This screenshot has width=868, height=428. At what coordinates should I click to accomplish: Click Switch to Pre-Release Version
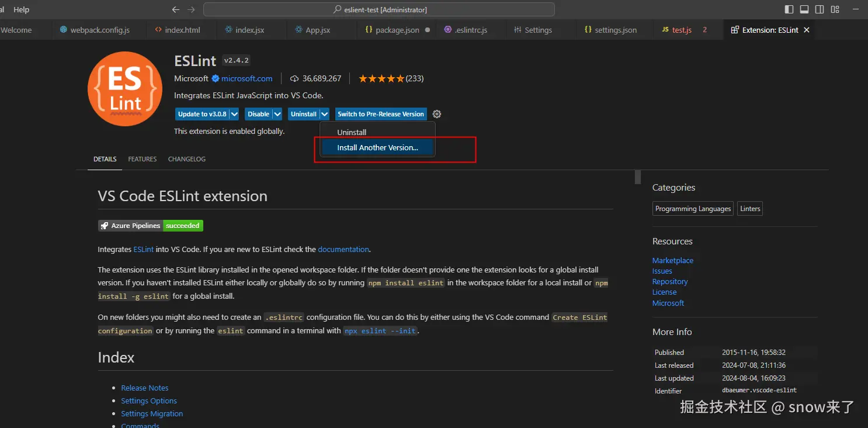point(381,114)
